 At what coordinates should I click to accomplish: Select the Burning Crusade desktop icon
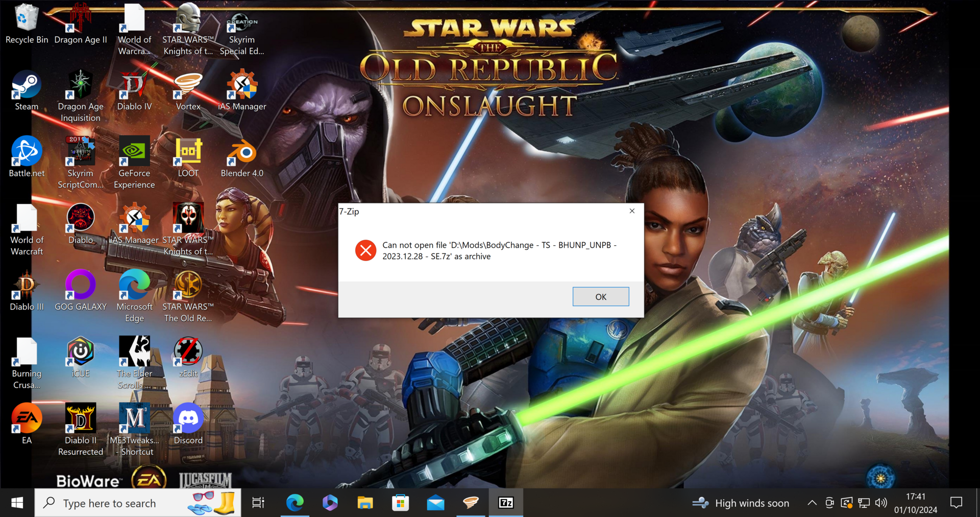27,363
